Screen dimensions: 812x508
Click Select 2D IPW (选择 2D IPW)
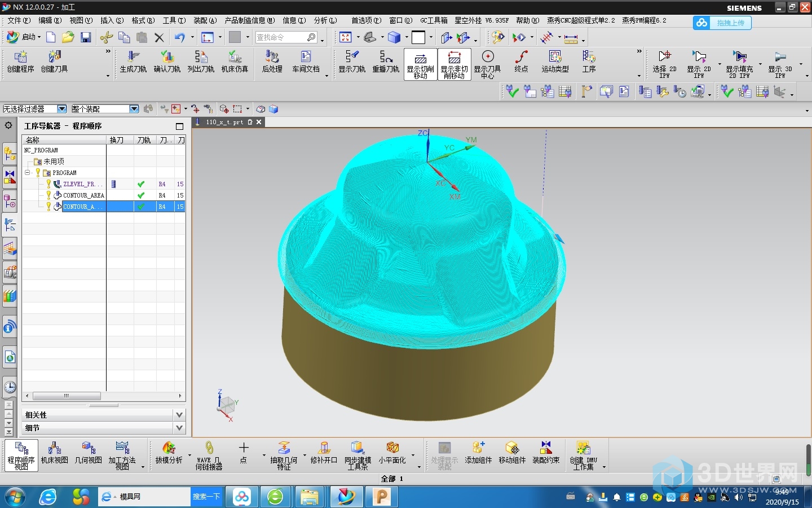pos(665,64)
